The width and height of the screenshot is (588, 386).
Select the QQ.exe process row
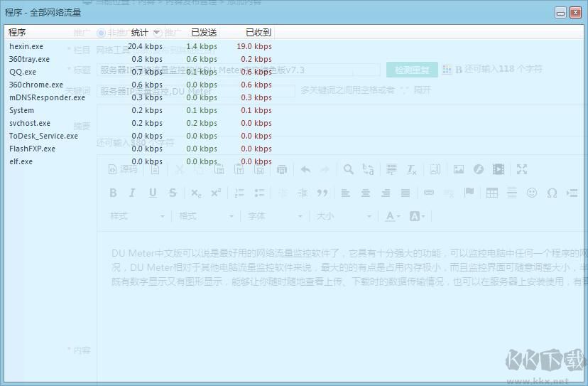click(x=23, y=72)
